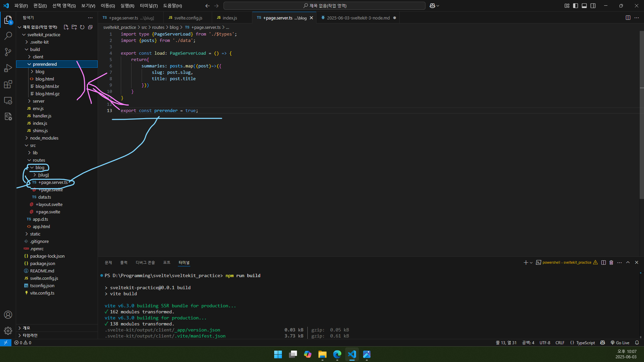Collapse all folders in explorer
This screenshot has height=362, width=644.
click(90, 27)
